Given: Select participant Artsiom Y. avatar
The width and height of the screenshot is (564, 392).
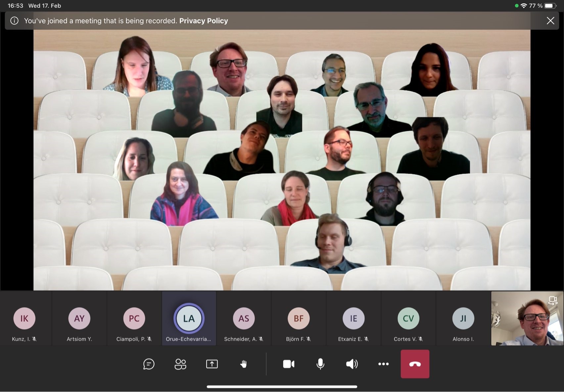Looking at the screenshot, I should (x=79, y=318).
